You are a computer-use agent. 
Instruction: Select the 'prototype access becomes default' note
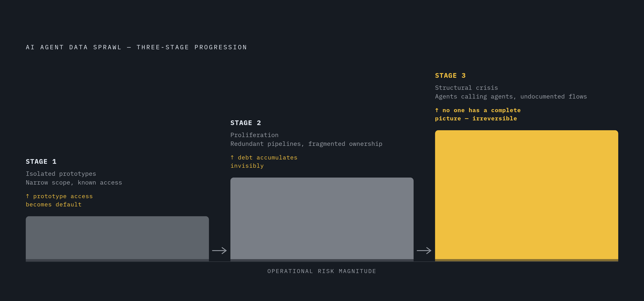coord(59,200)
